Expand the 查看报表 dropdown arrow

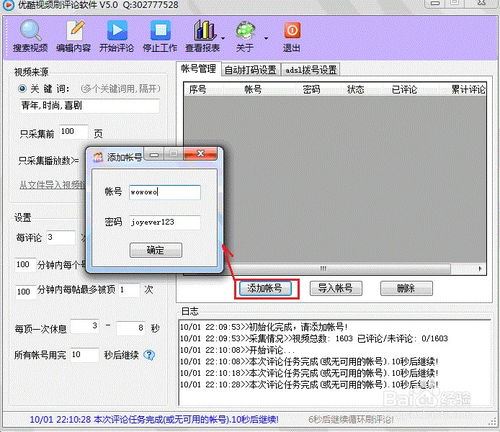click(x=223, y=38)
